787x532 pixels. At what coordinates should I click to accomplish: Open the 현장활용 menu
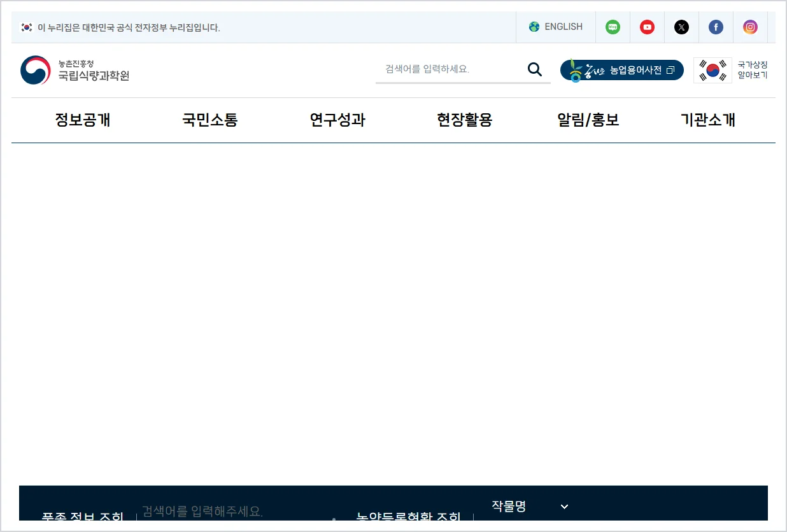coord(465,120)
